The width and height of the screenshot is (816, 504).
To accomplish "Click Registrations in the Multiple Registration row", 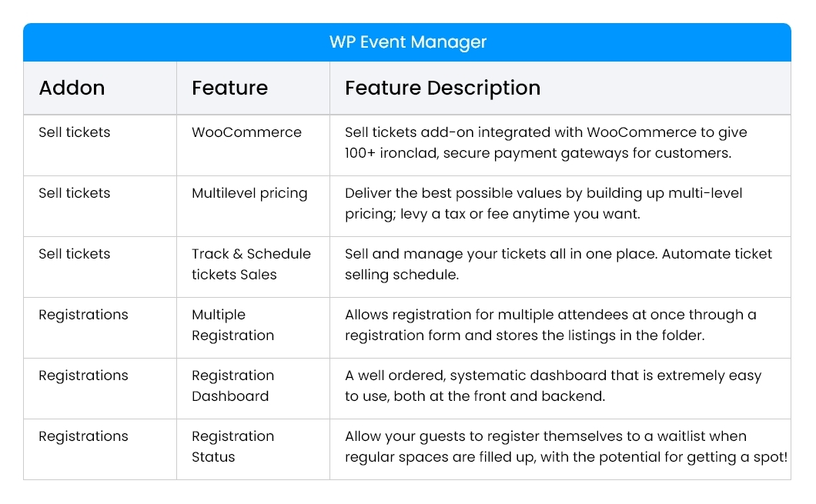I will (x=83, y=315).
